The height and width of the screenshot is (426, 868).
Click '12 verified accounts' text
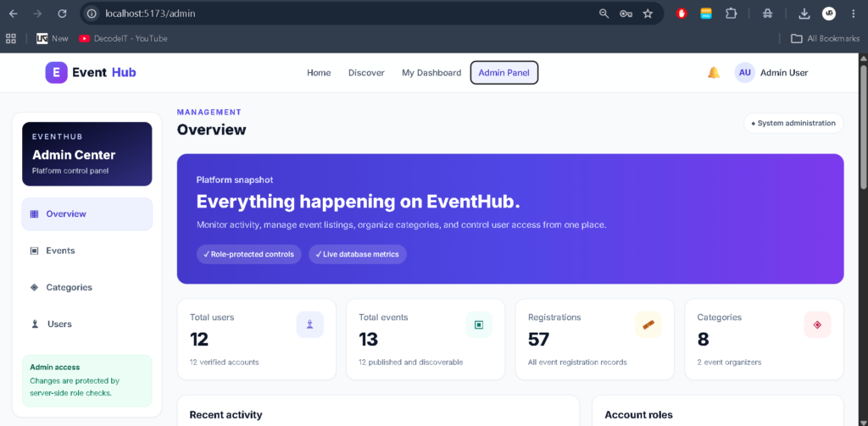[x=224, y=362]
